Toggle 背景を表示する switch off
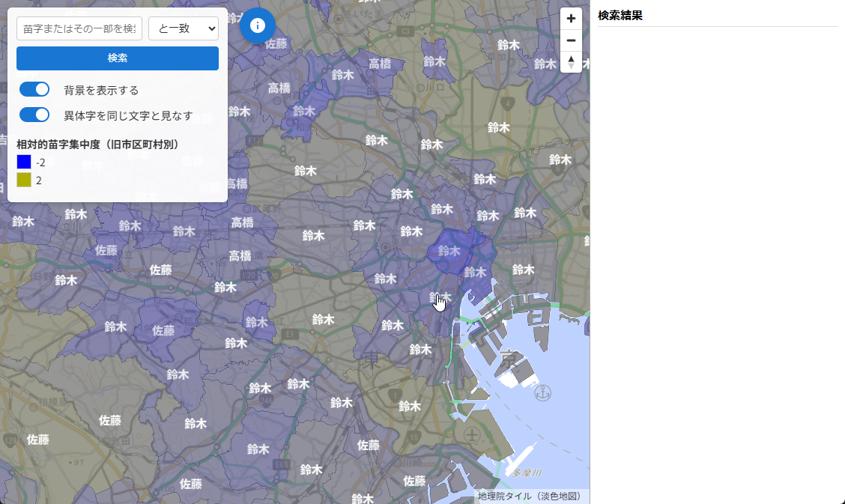This screenshot has height=504, width=845. 34,89
